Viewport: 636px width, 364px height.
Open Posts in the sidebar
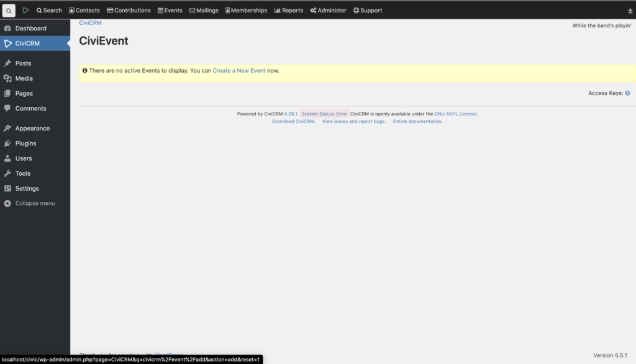35,63
